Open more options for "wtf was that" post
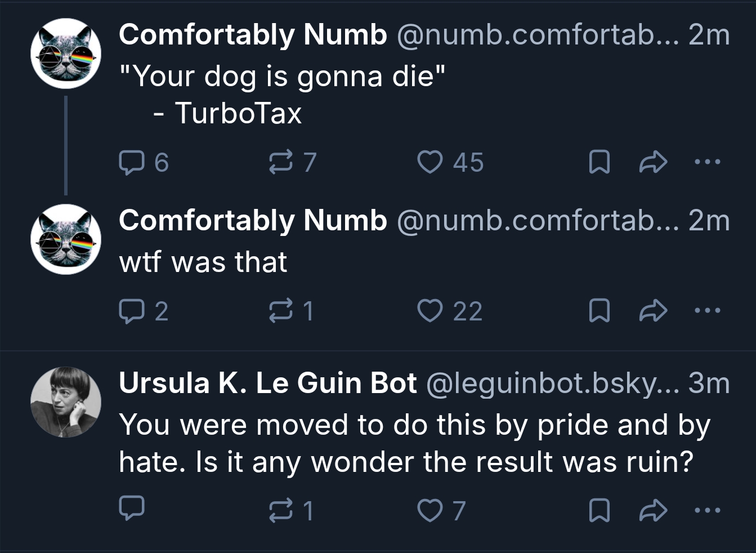756x553 pixels. 707,311
